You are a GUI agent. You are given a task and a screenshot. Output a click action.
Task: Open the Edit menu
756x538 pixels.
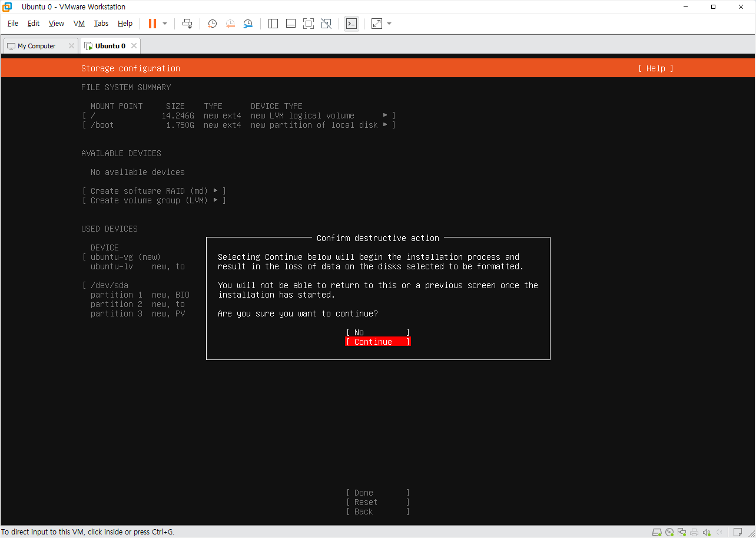pyautogui.click(x=34, y=24)
